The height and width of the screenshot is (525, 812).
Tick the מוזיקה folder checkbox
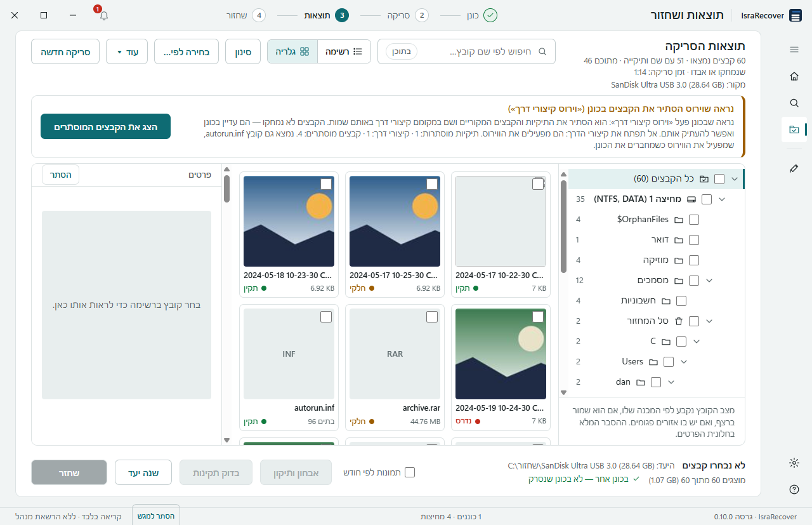[694, 260]
